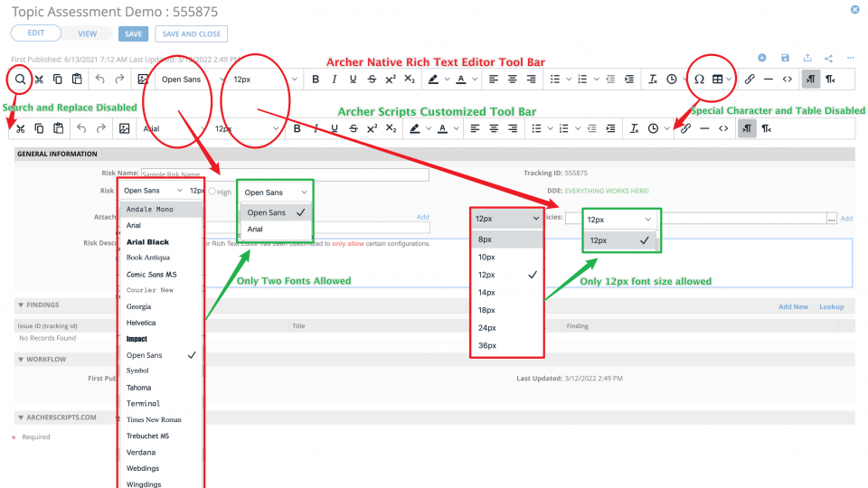The image size is (868, 488).
Task: Open table dropdown arrow beside table icon
Action: [x=729, y=80]
